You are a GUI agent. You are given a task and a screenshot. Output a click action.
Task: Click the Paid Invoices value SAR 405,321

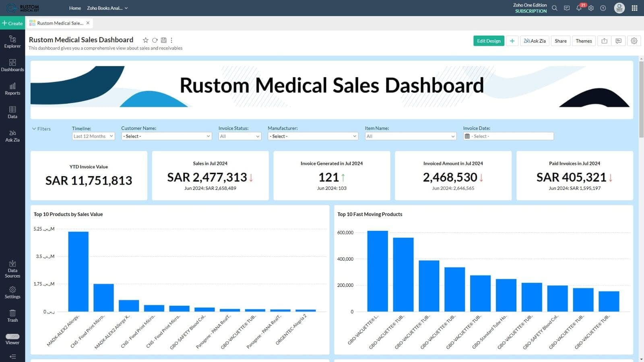pos(571,177)
